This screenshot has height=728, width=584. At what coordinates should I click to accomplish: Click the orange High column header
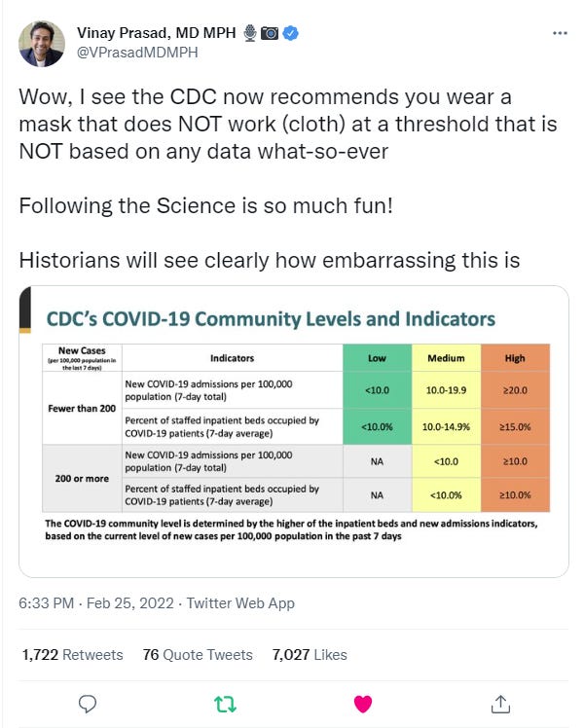515,358
